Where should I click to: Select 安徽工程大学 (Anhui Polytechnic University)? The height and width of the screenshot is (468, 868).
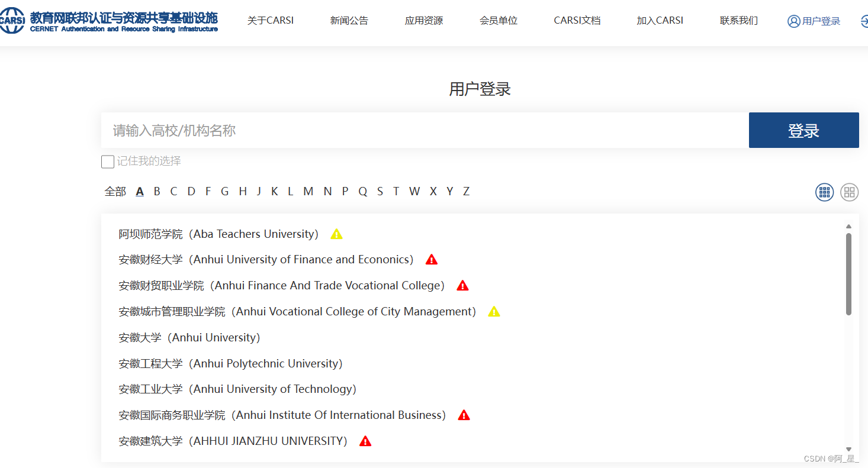click(x=231, y=363)
